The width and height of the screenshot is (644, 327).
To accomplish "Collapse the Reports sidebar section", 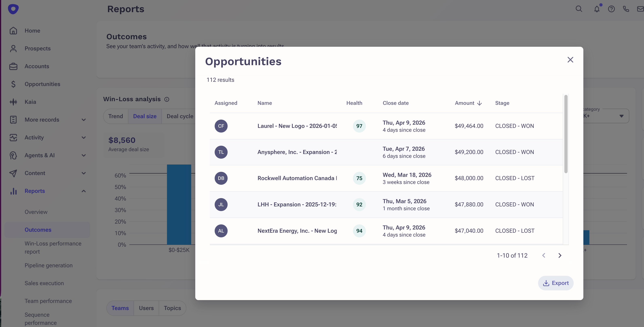I will pos(83,191).
